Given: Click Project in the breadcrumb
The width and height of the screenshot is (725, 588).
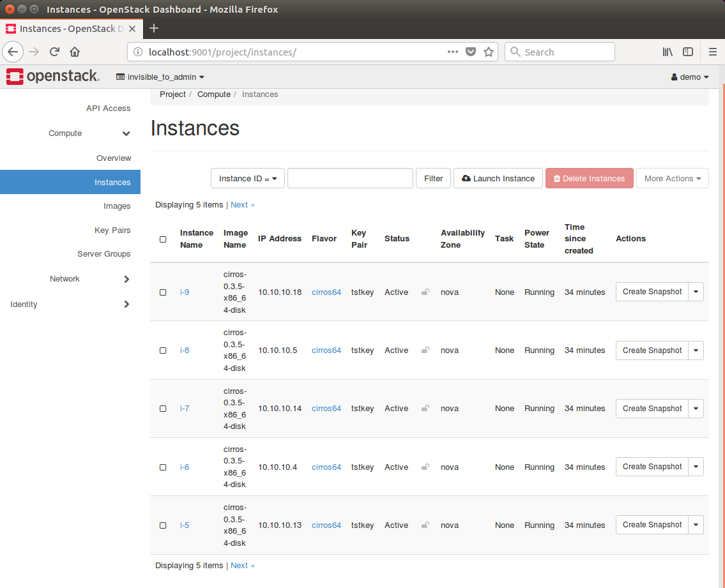Looking at the screenshot, I should pyautogui.click(x=172, y=94).
